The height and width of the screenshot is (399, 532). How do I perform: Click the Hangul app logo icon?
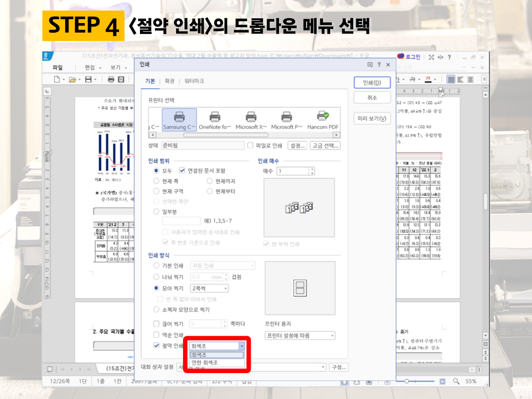(46, 56)
